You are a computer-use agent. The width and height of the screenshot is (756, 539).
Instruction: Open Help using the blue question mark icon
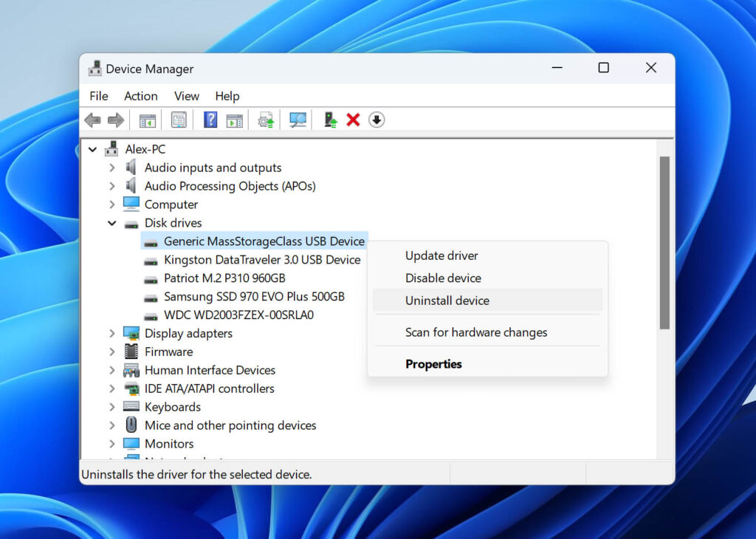point(210,120)
